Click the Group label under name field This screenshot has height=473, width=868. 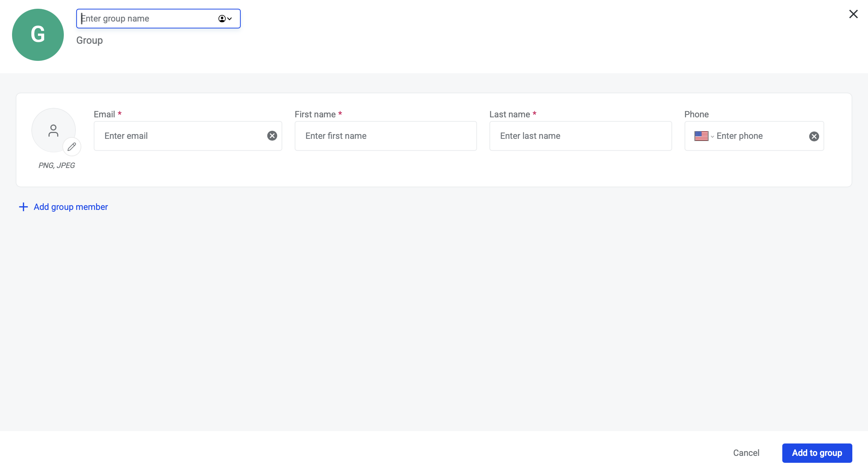tap(89, 40)
